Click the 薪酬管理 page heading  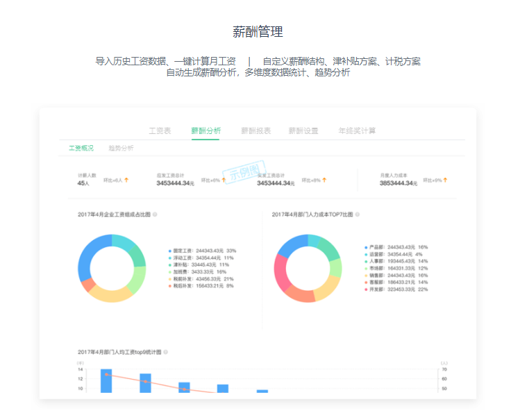point(258,32)
